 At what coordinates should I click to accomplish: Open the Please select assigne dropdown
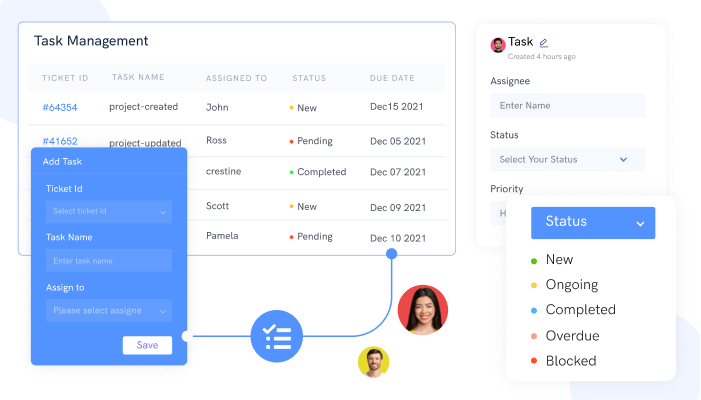tap(109, 311)
